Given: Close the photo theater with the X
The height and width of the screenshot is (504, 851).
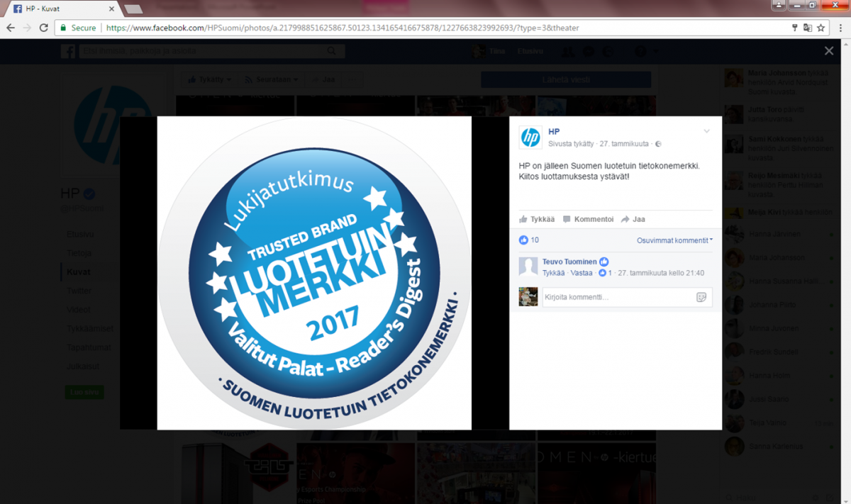Looking at the screenshot, I should [x=829, y=51].
